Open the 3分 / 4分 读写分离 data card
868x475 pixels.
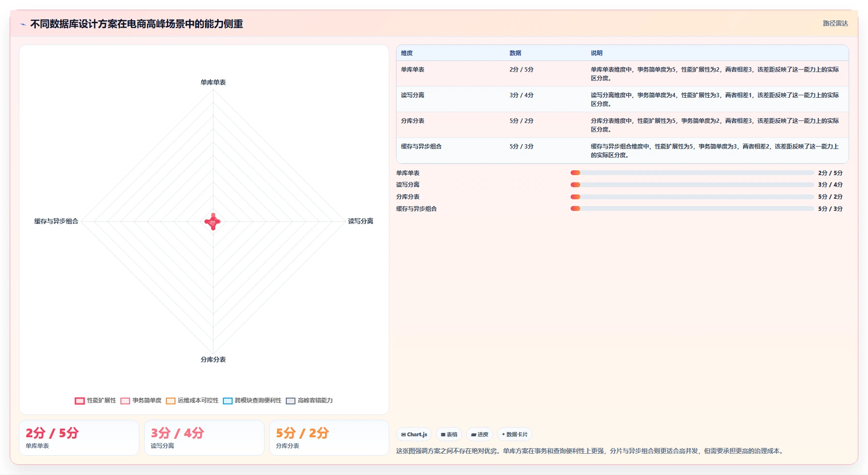click(204, 438)
